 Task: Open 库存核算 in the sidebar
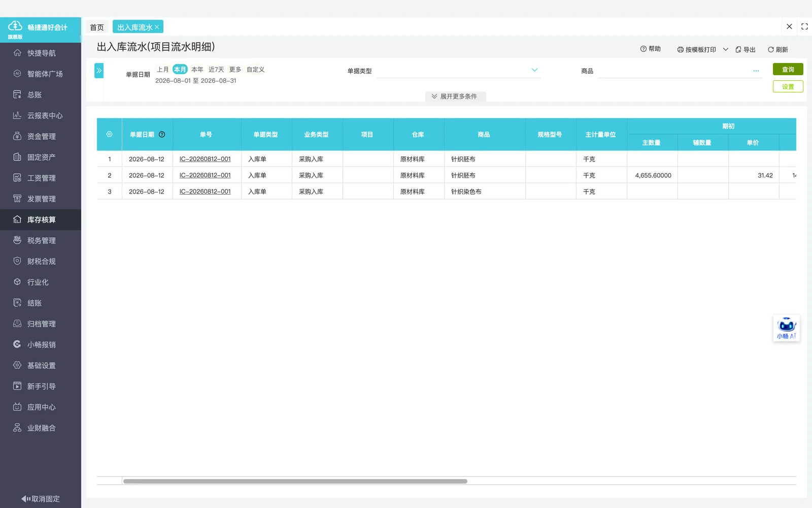coord(41,219)
